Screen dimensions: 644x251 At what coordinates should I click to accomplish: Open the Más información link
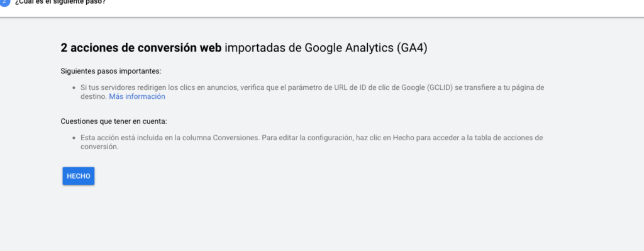click(x=136, y=96)
